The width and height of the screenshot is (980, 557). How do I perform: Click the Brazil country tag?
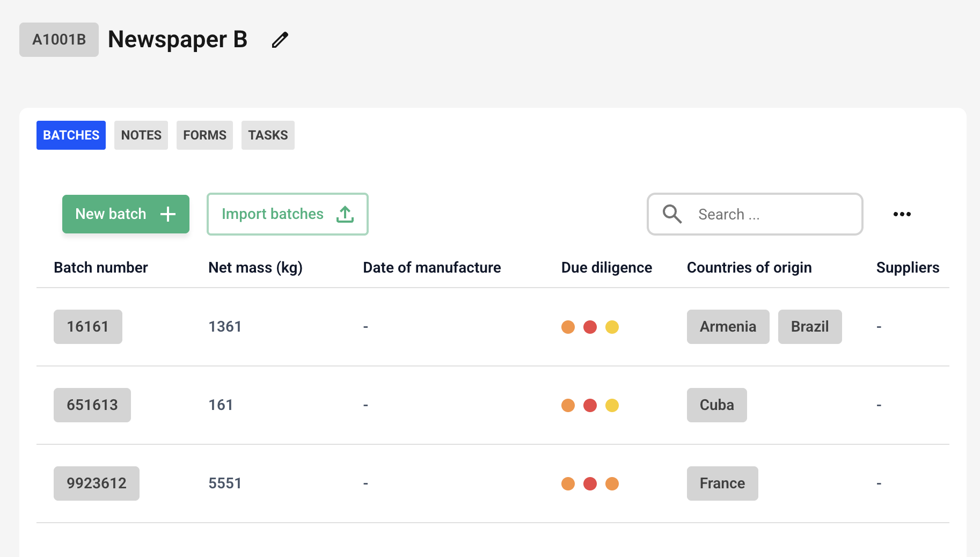pyautogui.click(x=809, y=327)
